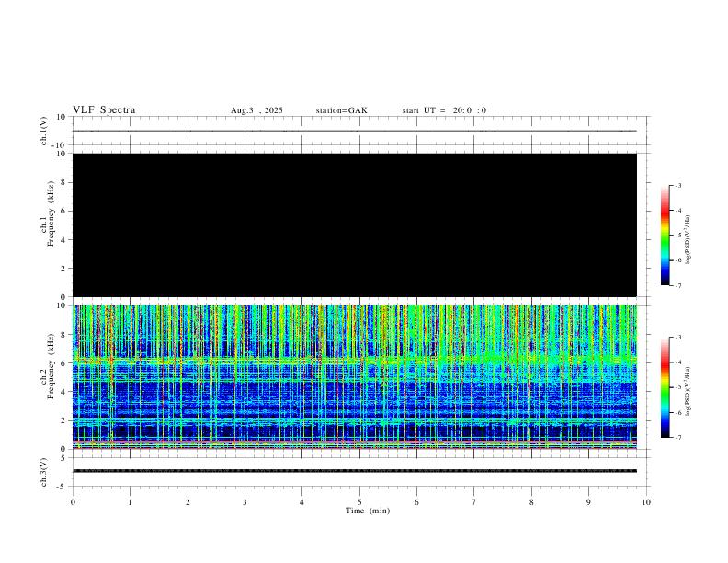Click the "2" kHz tick on ch.2 frequency axis
This screenshot has height=563, width=728.
click(64, 420)
